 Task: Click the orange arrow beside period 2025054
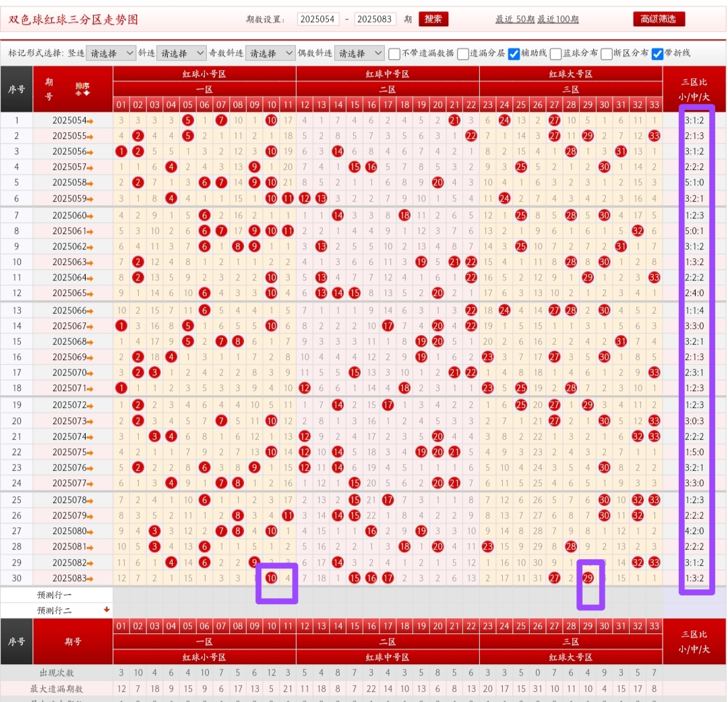click(90, 121)
